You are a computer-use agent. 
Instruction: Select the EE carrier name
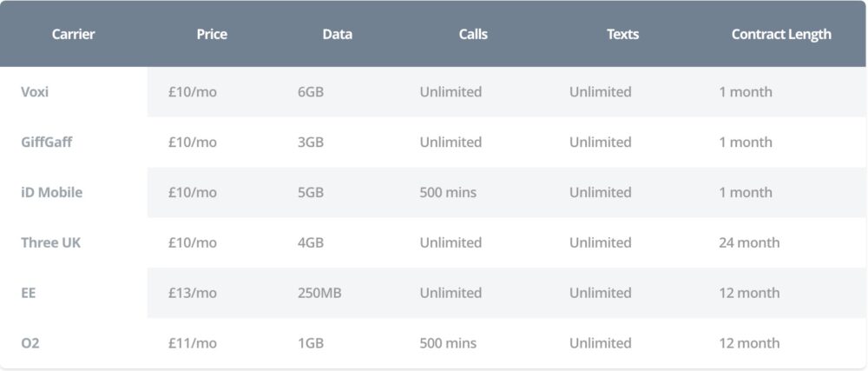(29, 294)
